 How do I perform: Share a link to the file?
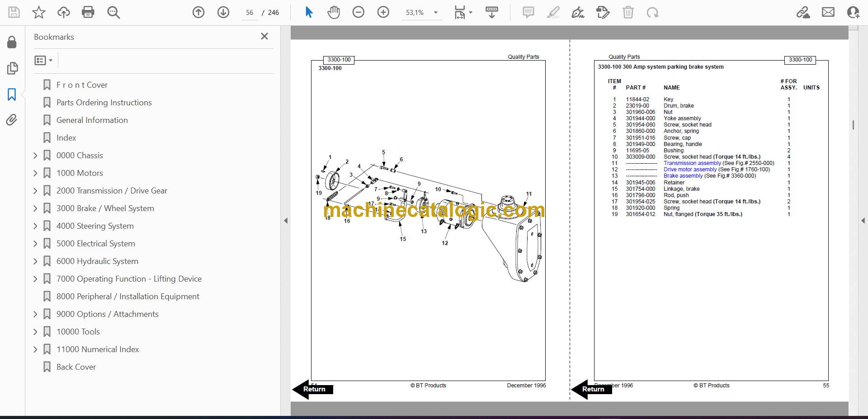pyautogui.click(x=803, y=12)
